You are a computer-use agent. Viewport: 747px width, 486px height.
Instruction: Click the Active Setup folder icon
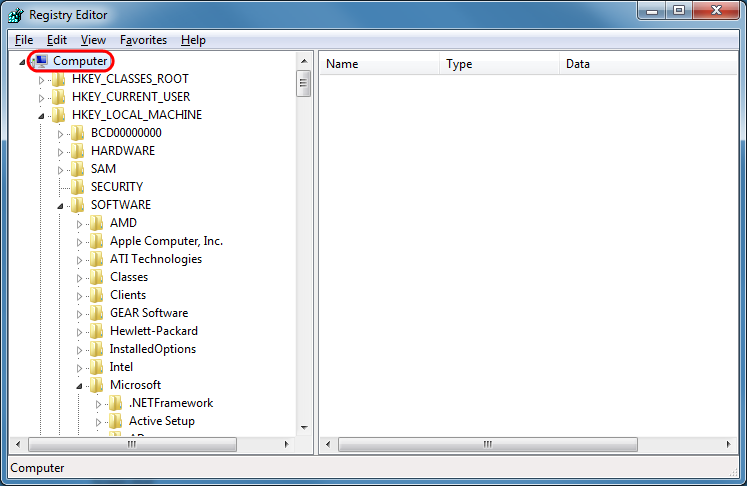pyautogui.click(x=116, y=421)
